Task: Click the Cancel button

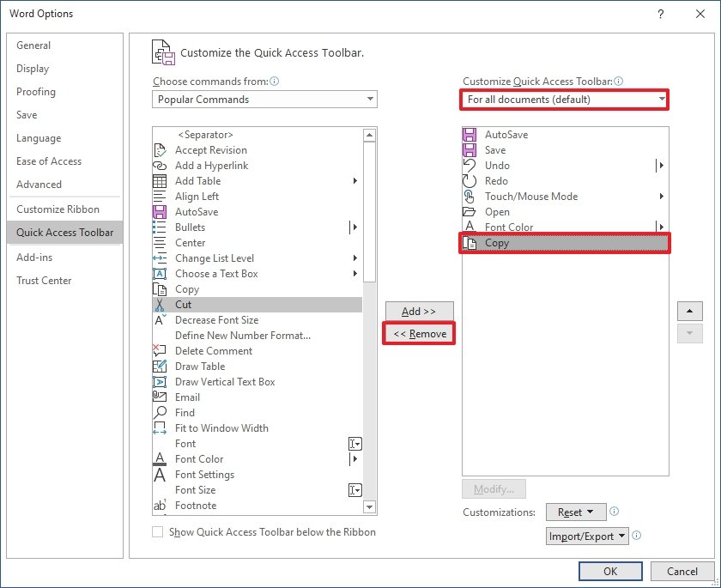Action: point(682,572)
